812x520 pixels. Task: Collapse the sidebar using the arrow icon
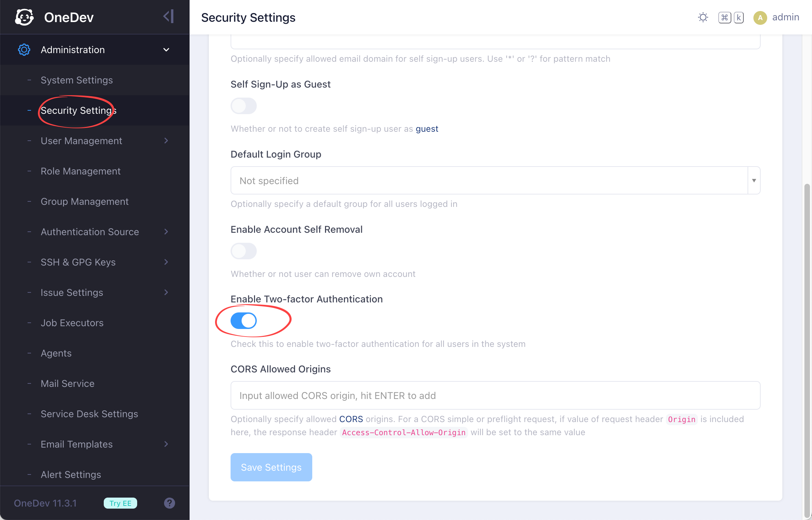click(168, 16)
